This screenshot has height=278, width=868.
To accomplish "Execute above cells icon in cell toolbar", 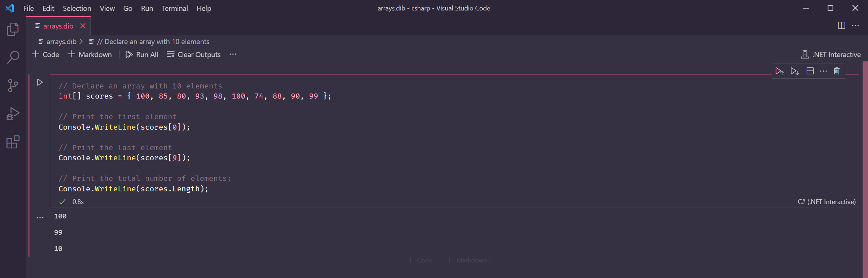I will (x=779, y=71).
